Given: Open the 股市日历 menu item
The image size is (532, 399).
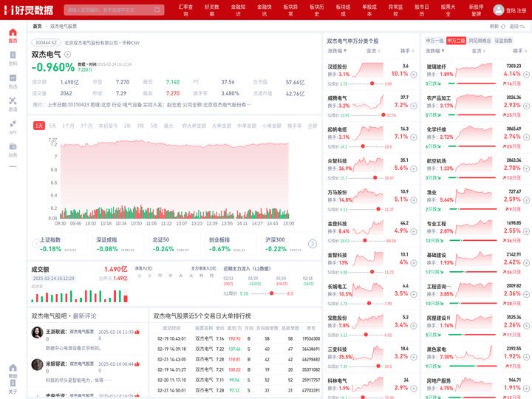Looking at the screenshot, I should point(422,10).
